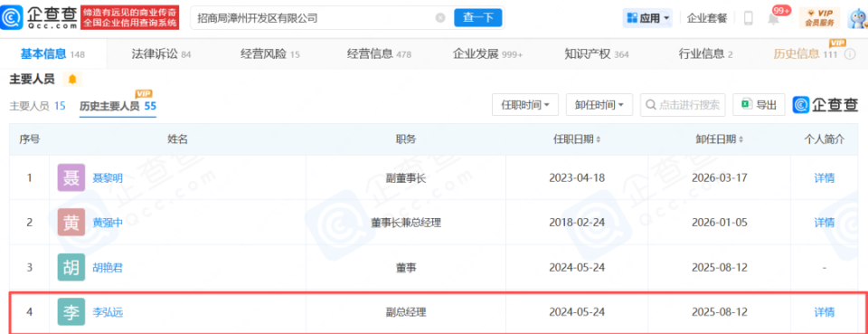
Task: Sort by 卸任日期 column arrows
Action: coord(741,139)
